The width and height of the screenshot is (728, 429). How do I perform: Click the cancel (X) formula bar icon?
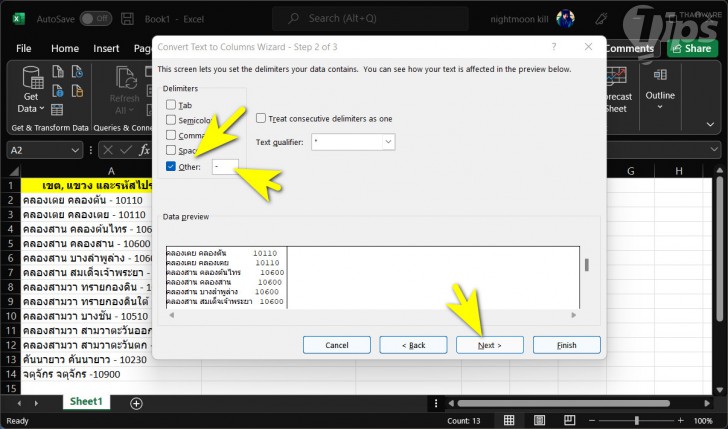[x=108, y=150]
